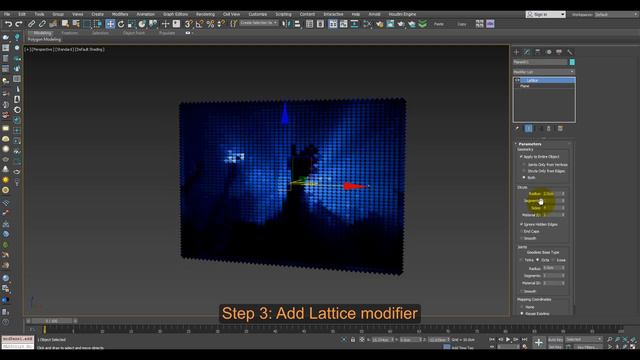
Task: Open the Rendering menu
Action: [x=205, y=14]
